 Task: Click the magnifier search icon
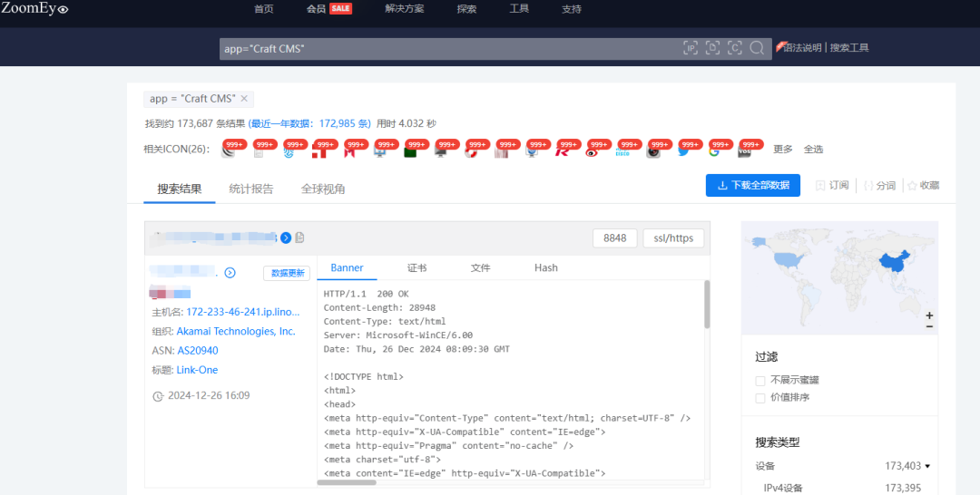[x=757, y=48]
